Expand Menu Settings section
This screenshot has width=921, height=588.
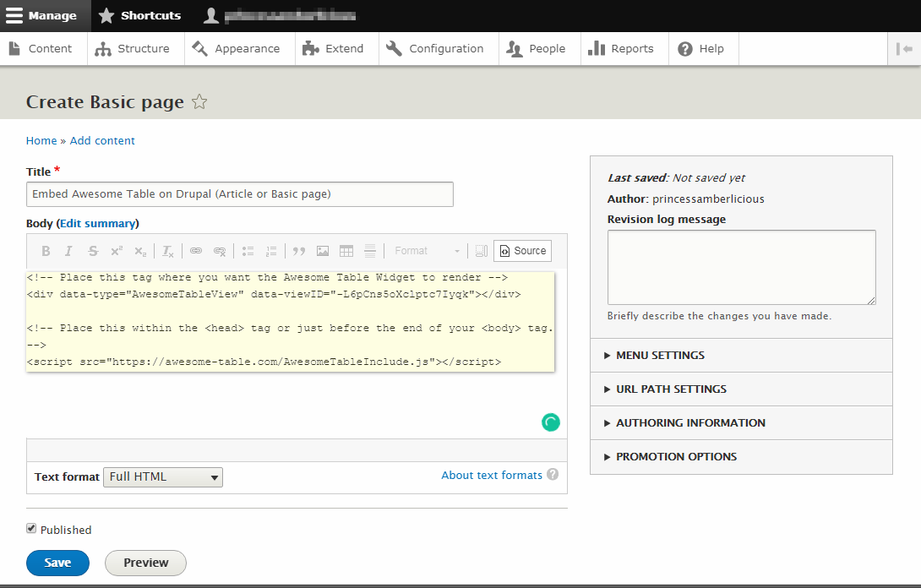click(x=741, y=356)
